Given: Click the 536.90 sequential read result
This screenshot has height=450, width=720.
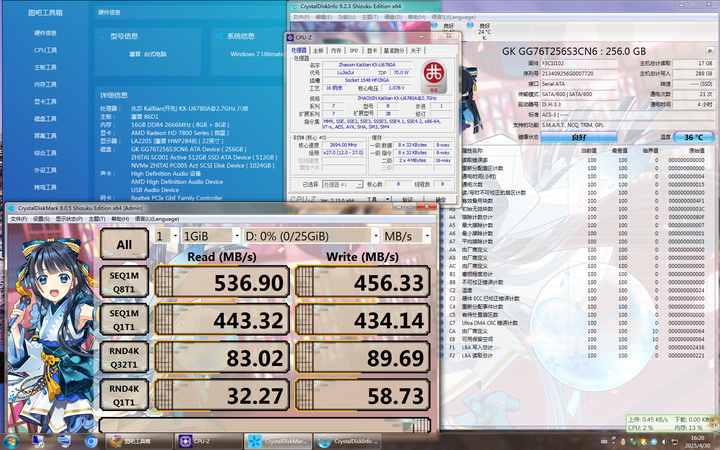Looking at the screenshot, I should pos(222,281).
